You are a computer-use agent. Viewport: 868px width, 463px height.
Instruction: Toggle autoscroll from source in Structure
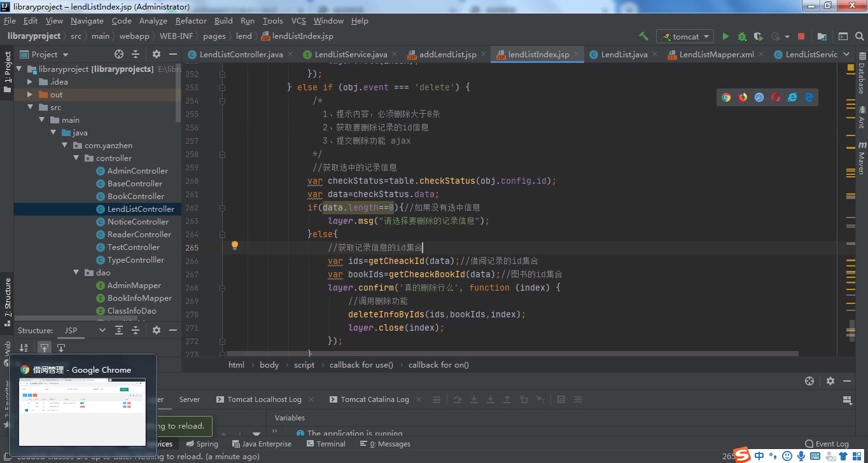[61, 348]
